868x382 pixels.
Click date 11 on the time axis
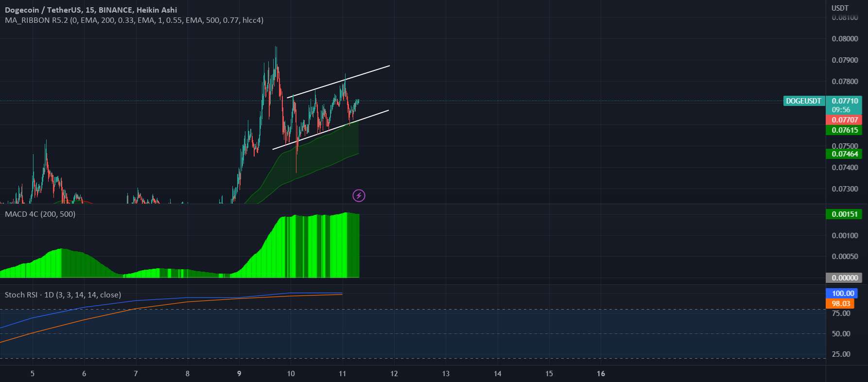342,374
